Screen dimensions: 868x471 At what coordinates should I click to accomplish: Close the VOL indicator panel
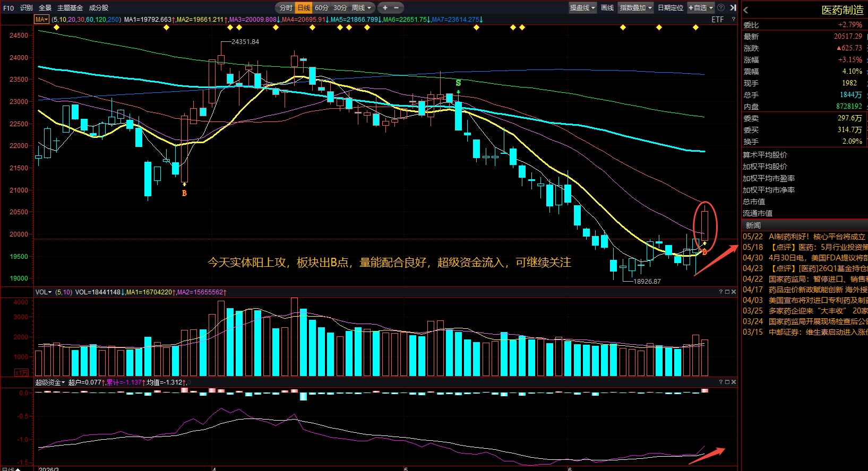(734, 292)
